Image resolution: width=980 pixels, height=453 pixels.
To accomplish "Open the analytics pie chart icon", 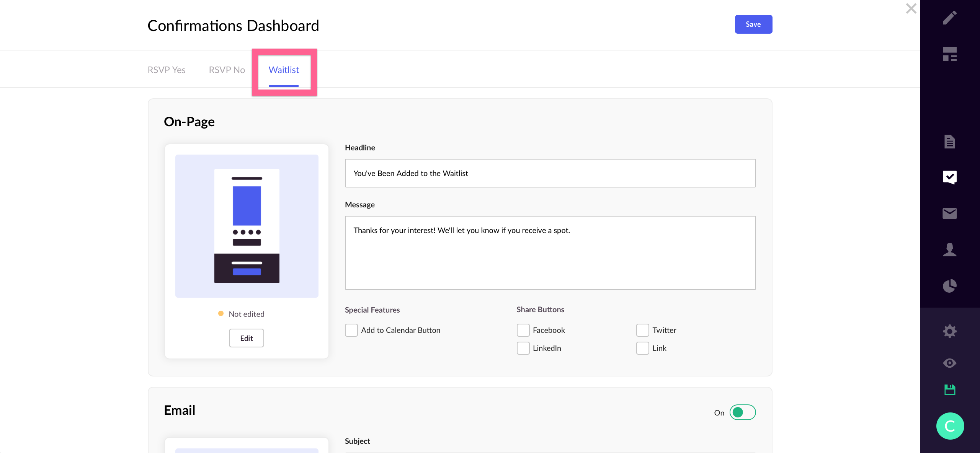I will pos(949,285).
